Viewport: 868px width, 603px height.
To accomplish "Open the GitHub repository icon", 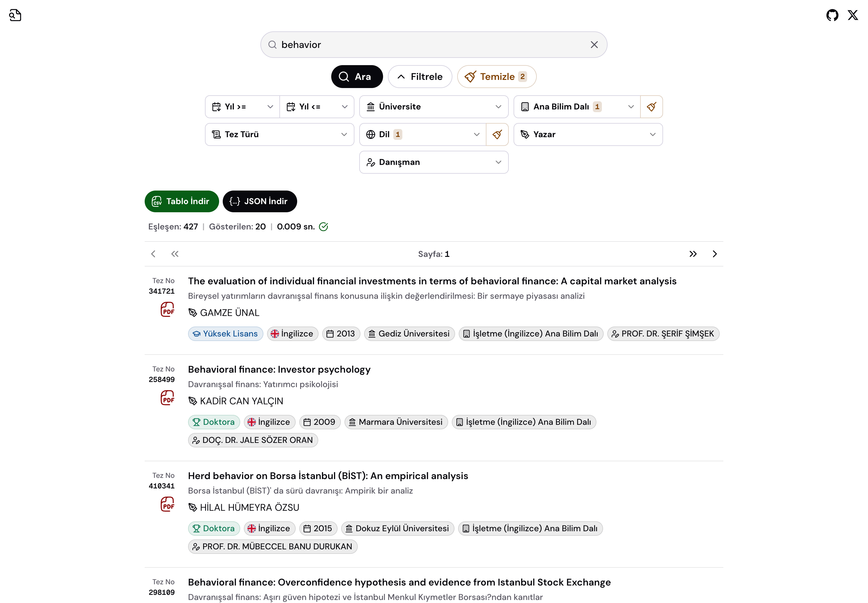I will [x=832, y=15].
